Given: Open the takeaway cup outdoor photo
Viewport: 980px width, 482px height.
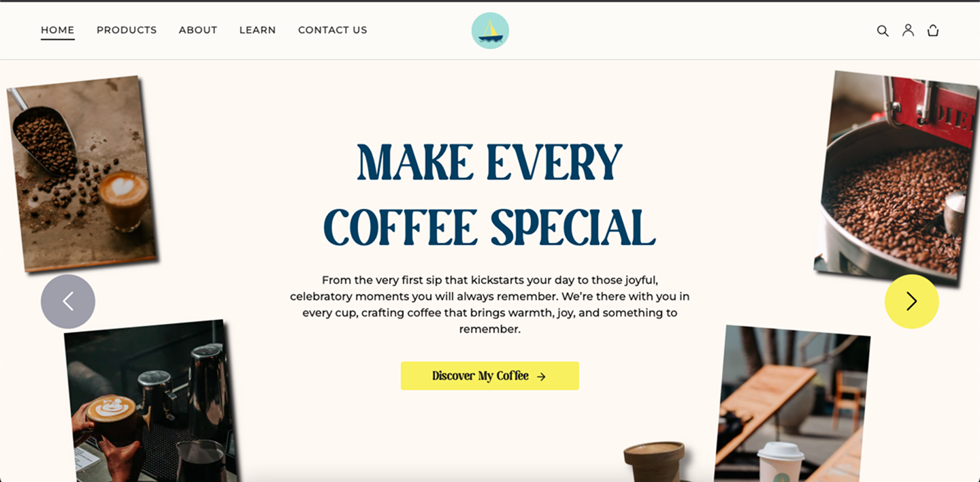Looking at the screenshot, I should (x=791, y=404).
